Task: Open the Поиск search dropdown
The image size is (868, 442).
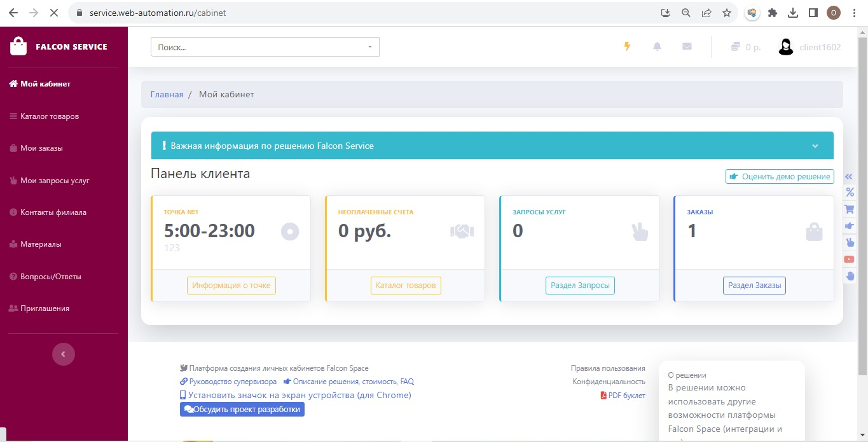Action: click(x=265, y=47)
